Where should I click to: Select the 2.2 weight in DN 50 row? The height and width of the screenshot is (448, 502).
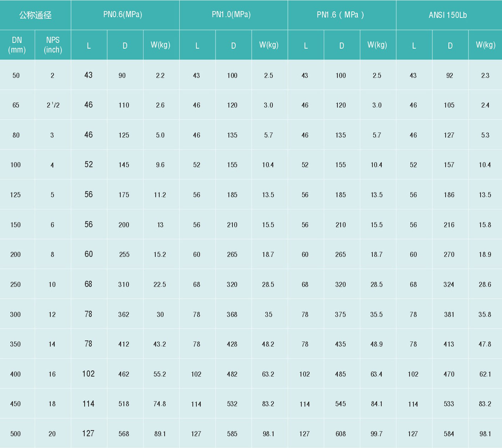tap(160, 75)
